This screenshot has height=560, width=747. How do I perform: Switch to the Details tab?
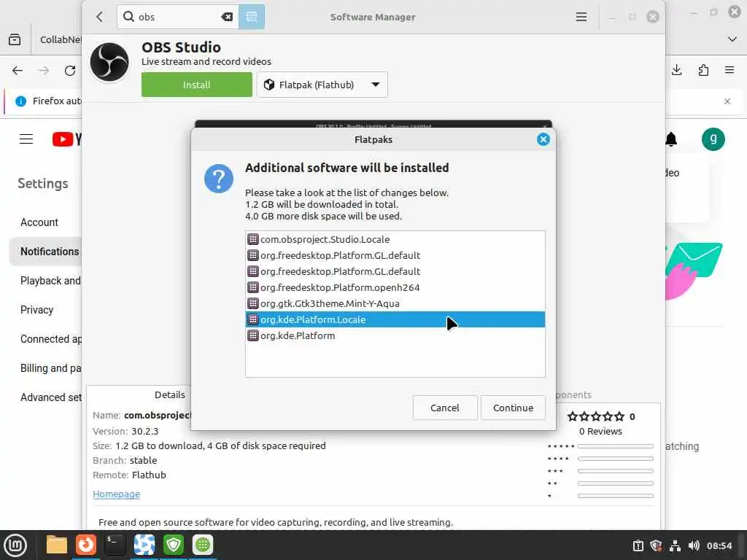pos(169,394)
